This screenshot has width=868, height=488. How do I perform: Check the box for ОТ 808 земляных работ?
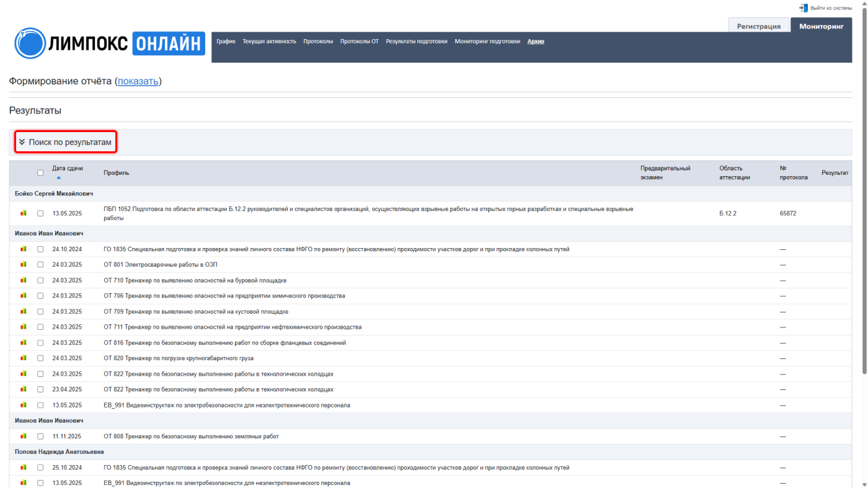coord(40,437)
